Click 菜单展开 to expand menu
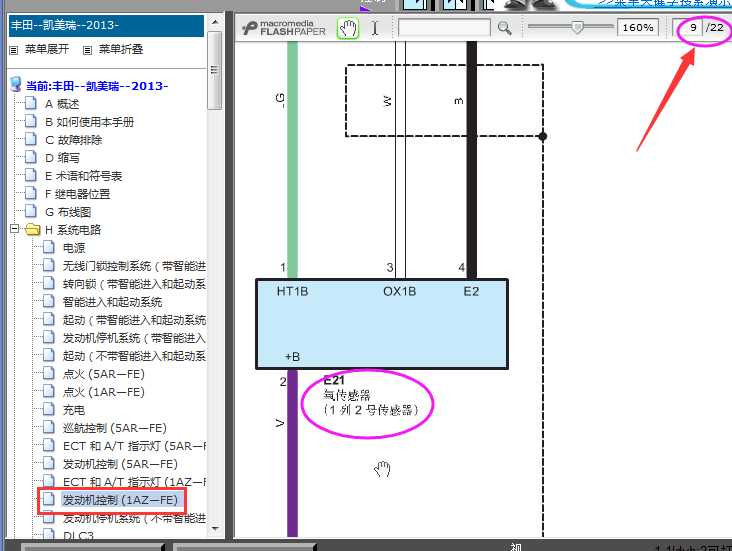732x551 pixels. (47, 49)
